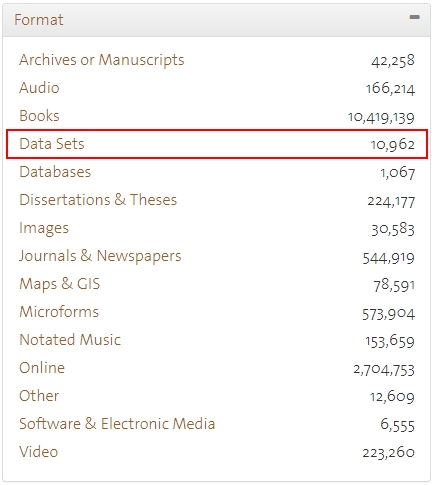Choose Journals & Newspapers format

point(100,256)
